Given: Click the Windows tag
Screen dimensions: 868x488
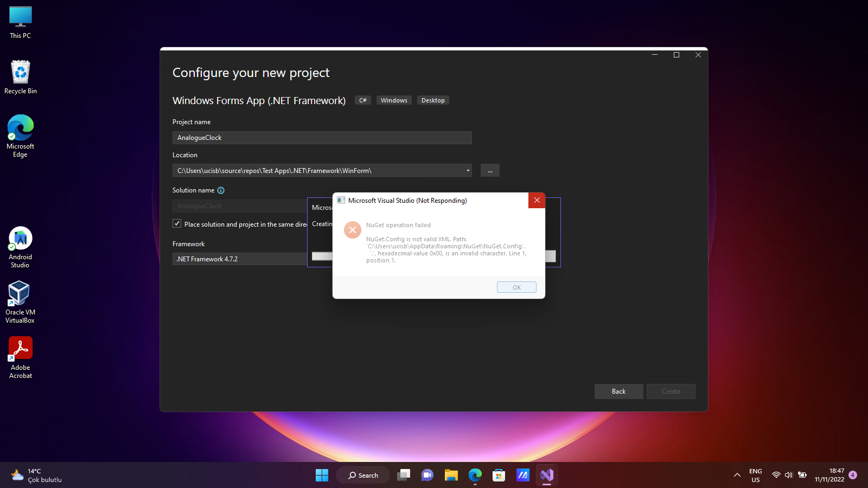Looking at the screenshot, I should tap(394, 100).
